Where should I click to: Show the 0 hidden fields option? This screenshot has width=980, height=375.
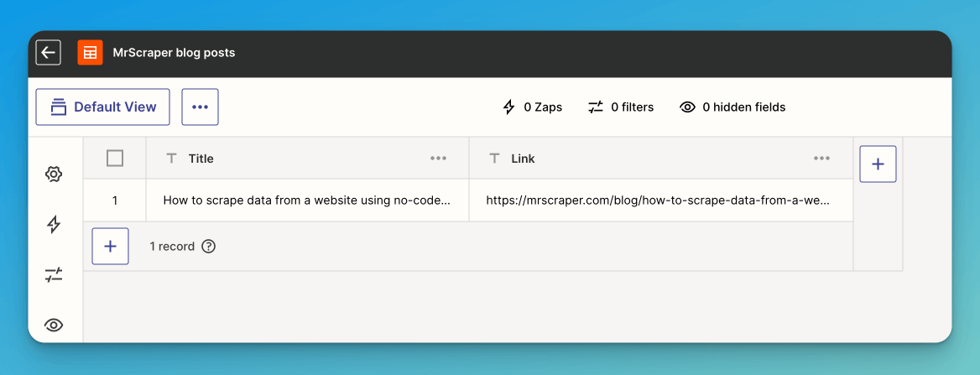[x=732, y=107]
